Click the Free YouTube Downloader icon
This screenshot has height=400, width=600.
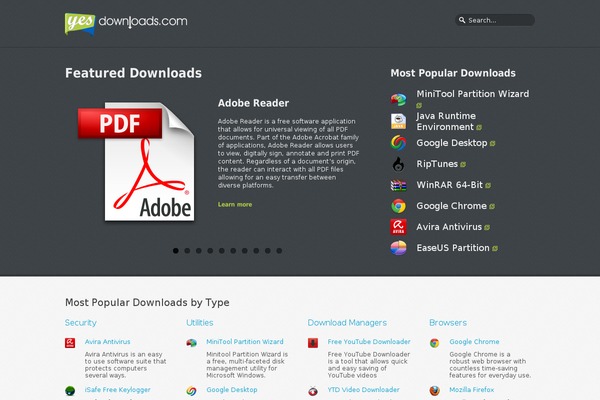pos(313,343)
